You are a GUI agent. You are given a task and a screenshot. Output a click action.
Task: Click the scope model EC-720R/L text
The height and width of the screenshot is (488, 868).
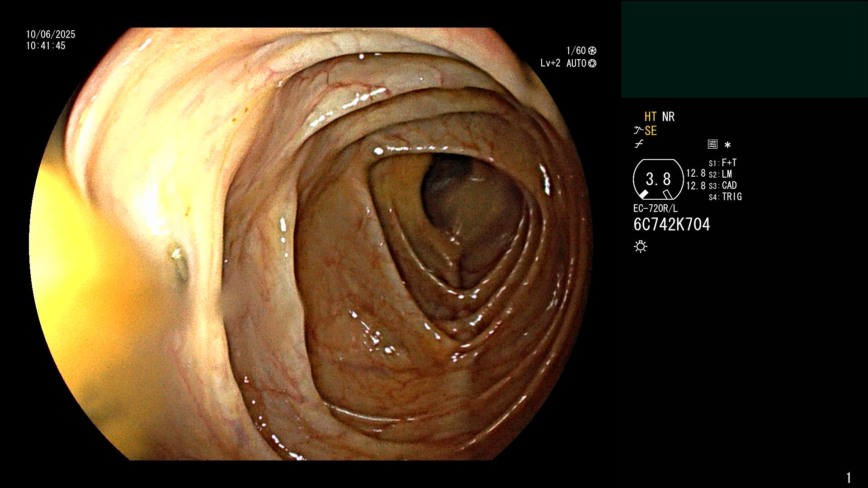pyautogui.click(x=656, y=208)
